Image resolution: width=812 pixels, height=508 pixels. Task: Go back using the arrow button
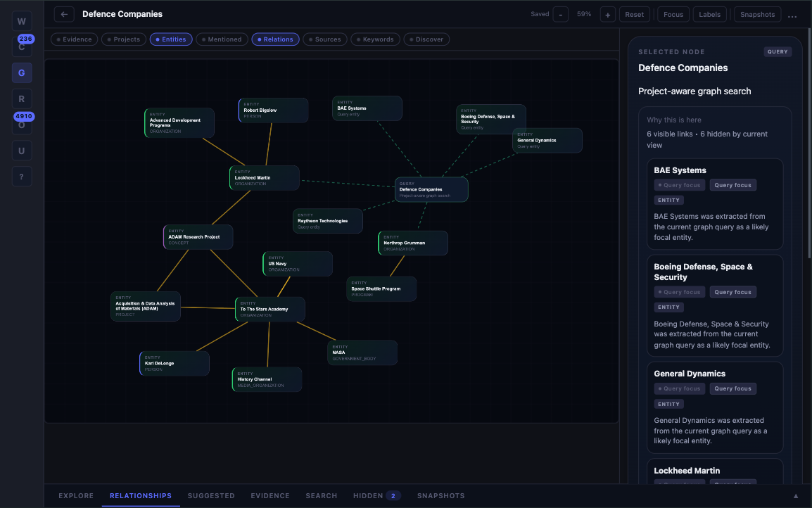(x=64, y=15)
